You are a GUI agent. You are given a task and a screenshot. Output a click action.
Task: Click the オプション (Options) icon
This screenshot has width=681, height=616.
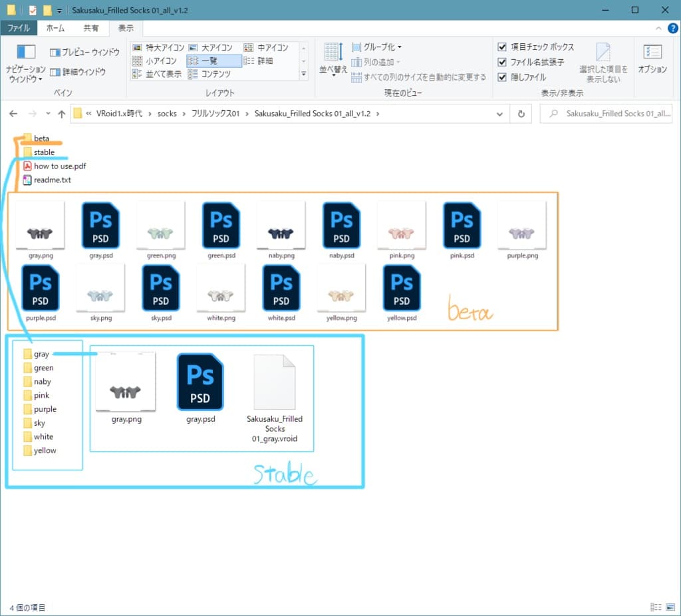click(x=652, y=59)
